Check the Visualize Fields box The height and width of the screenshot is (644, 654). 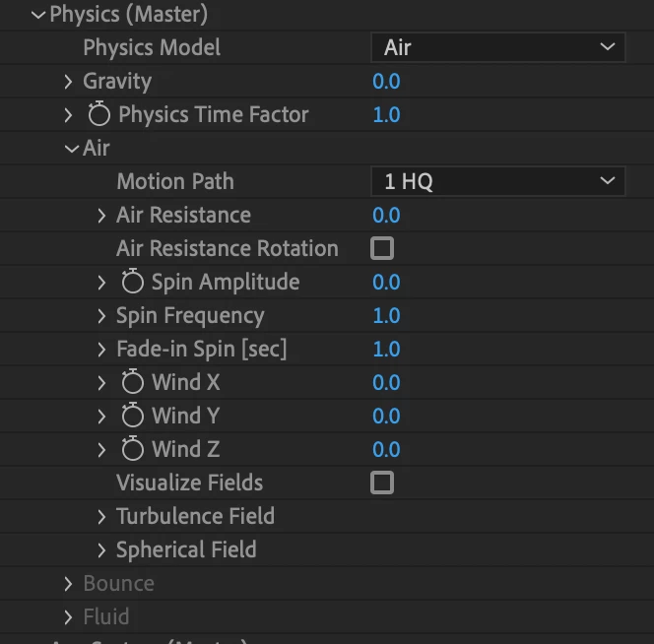coord(382,483)
